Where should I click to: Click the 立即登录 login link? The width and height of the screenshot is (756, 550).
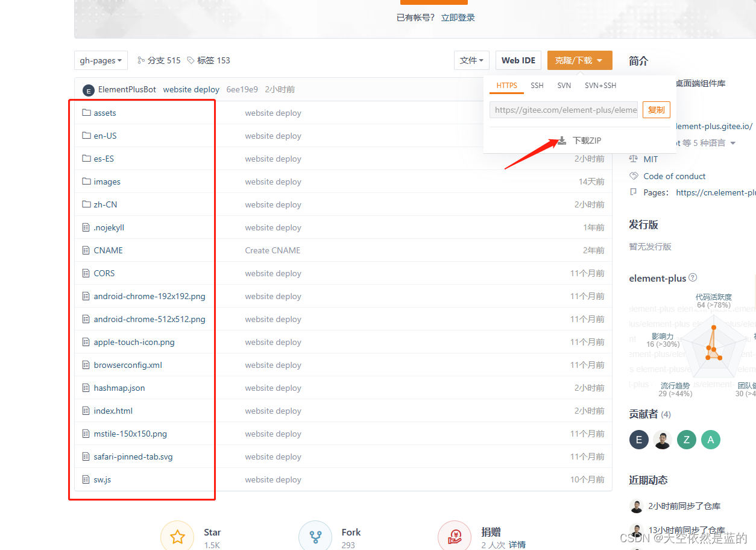[458, 17]
